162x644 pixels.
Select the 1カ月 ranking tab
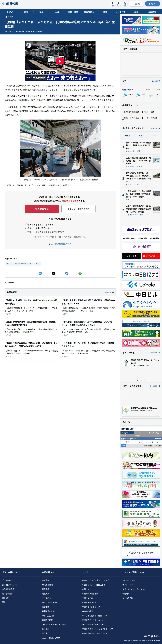point(155,136)
